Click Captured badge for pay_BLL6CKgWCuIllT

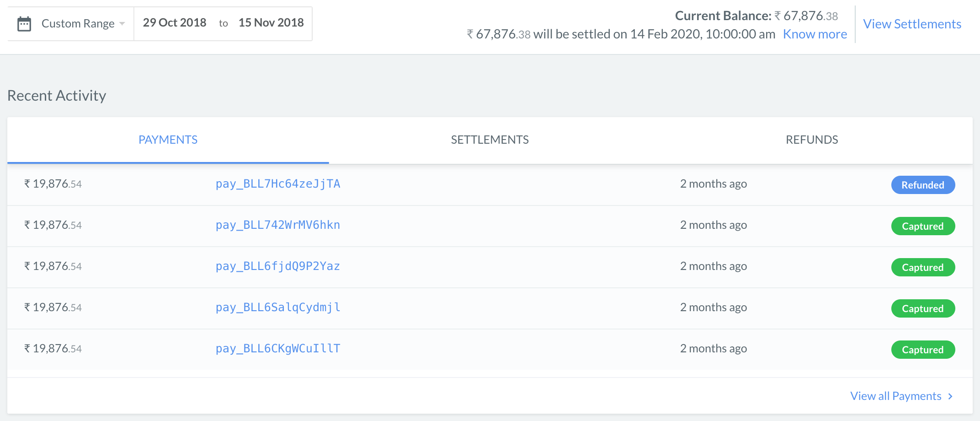pyautogui.click(x=923, y=350)
